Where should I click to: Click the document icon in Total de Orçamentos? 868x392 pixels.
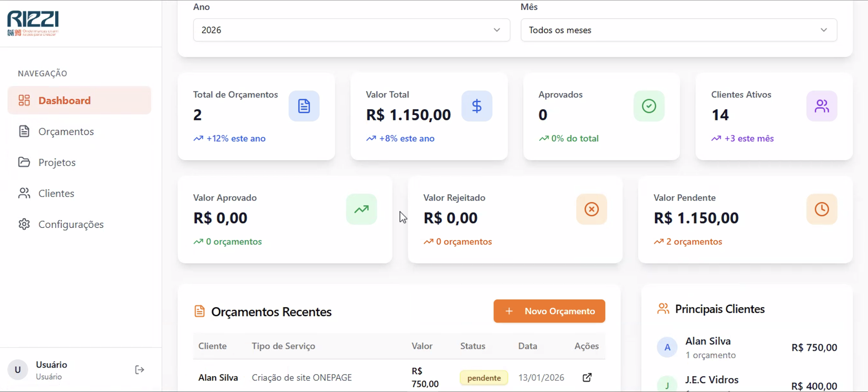click(304, 106)
